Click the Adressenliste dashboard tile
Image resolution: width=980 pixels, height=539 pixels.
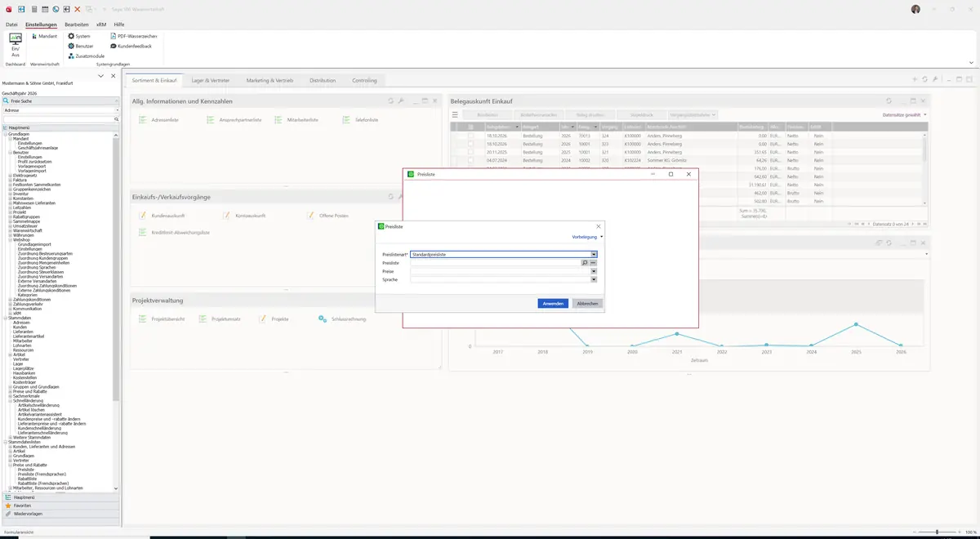click(159, 120)
